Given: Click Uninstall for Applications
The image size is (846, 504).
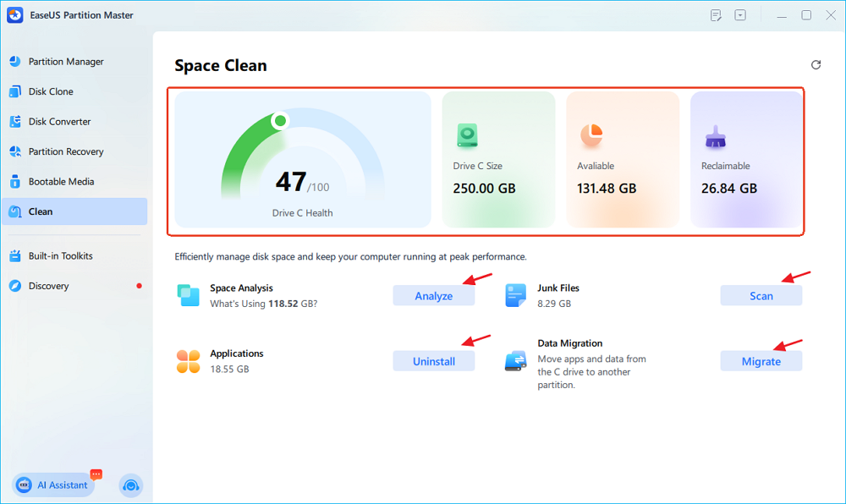Looking at the screenshot, I should click(434, 361).
